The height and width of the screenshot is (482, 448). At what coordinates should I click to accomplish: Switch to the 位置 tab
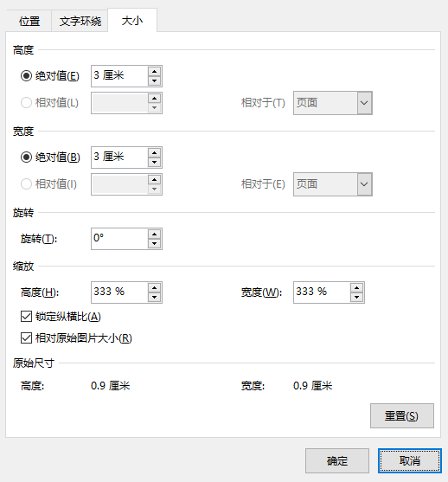(29, 22)
